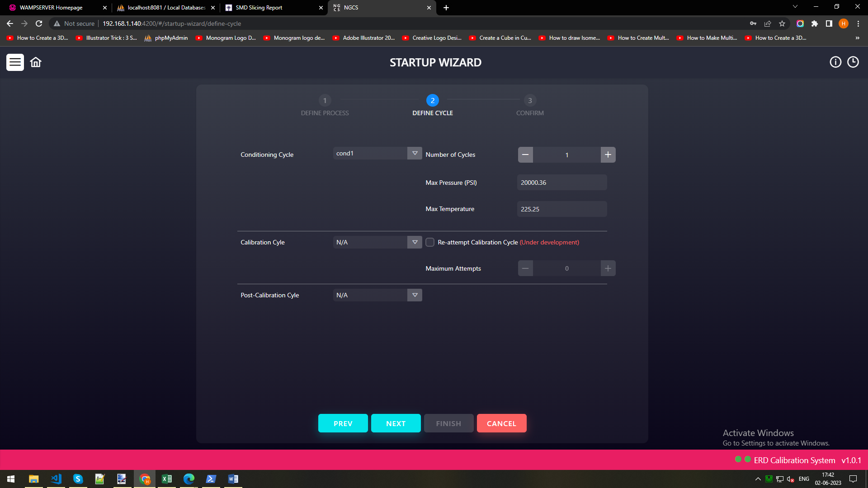868x488 pixels.
Task: Focus the Max Pressure (PSI) field
Action: [561, 183]
